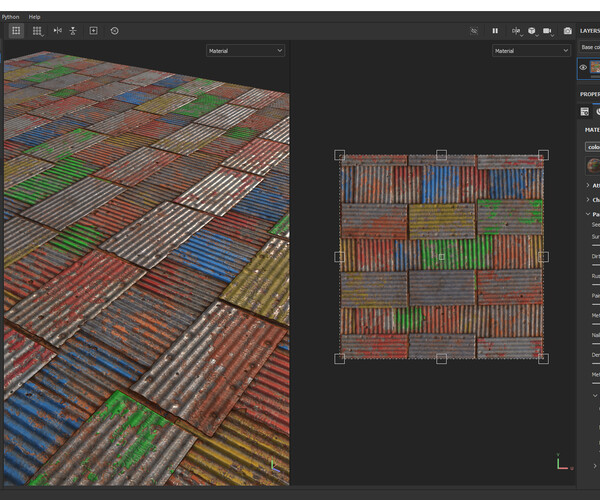Image resolution: width=600 pixels, height=500 pixels.
Task: Select the layer thumbnail in Layers panel
Action: pyautogui.click(x=595, y=67)
